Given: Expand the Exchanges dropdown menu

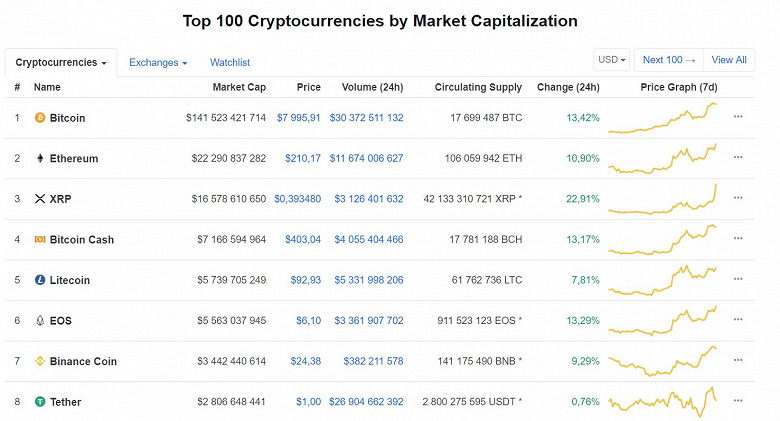Looking at the screenshot, I should pyautogui.click(x=158, y=63).
